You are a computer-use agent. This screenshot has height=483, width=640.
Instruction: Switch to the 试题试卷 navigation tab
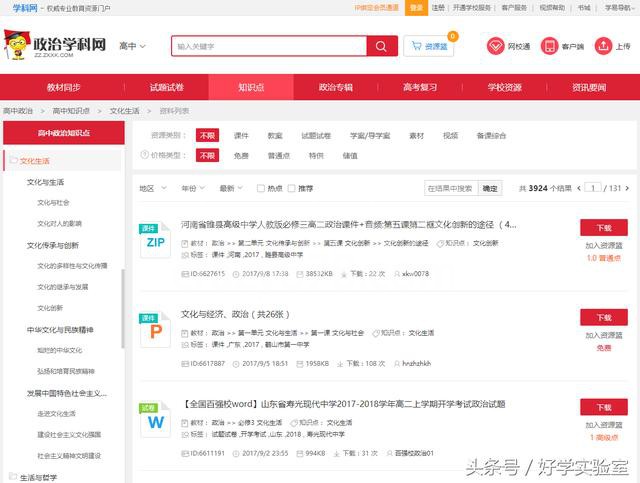167,88
